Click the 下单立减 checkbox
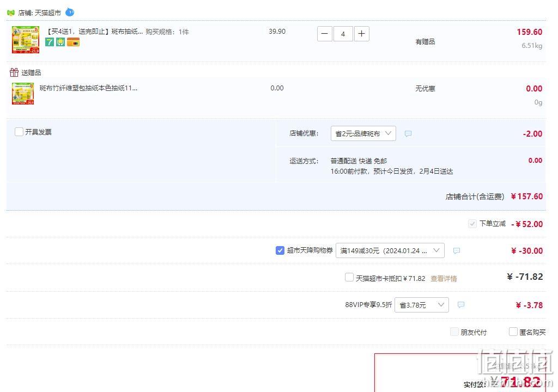Viewport: 558px width, 392px height. coord(472,224)
